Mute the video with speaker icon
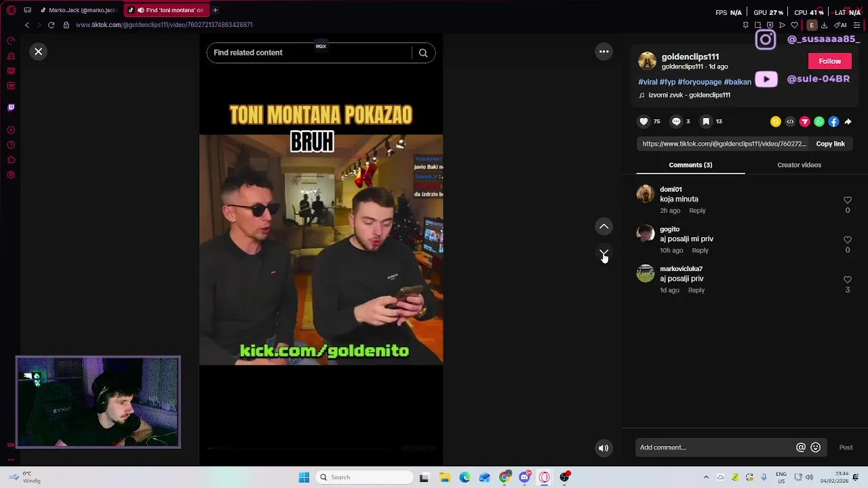Screen dimensions: 868x488 604,448
